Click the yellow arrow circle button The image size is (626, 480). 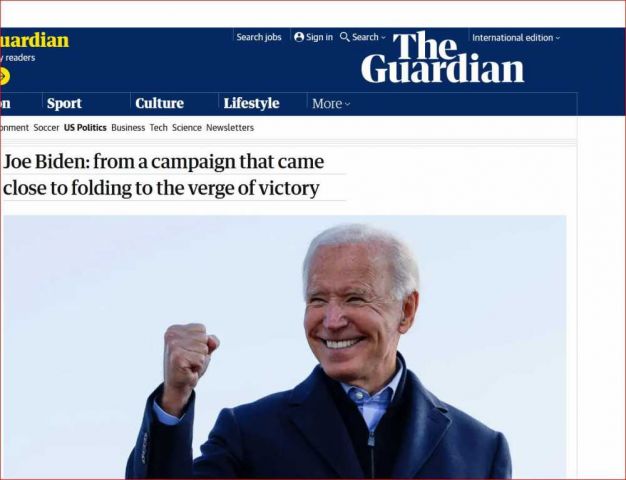click(4, 76)
